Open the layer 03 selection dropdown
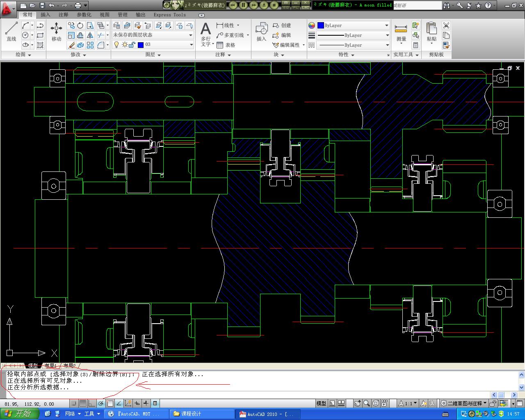 point(153,45)
